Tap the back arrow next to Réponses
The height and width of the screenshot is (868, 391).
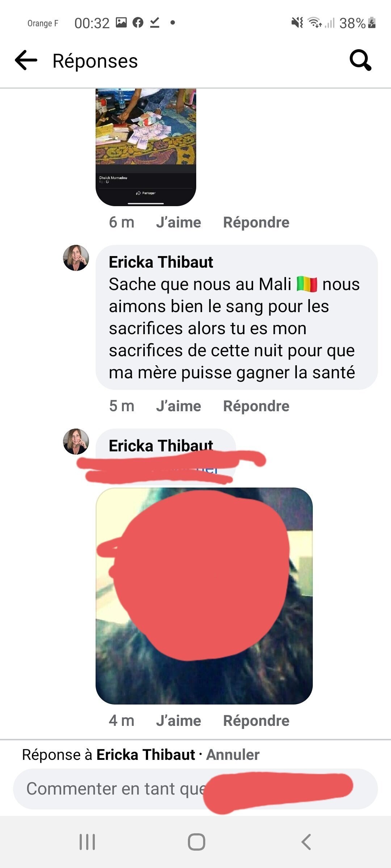[26, 60]
